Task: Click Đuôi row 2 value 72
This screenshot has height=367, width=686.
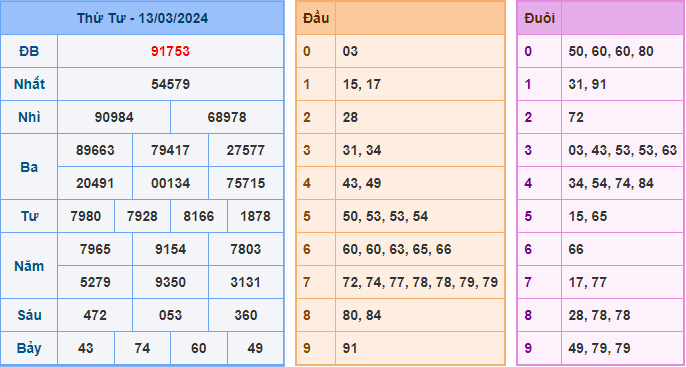Action: click(x=576, y=117)
